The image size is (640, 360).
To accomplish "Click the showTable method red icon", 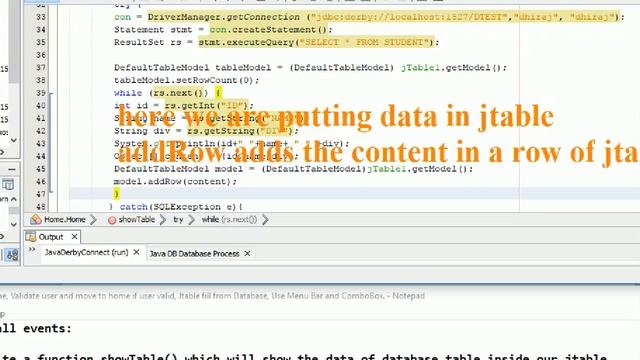I will pos(112,220).
